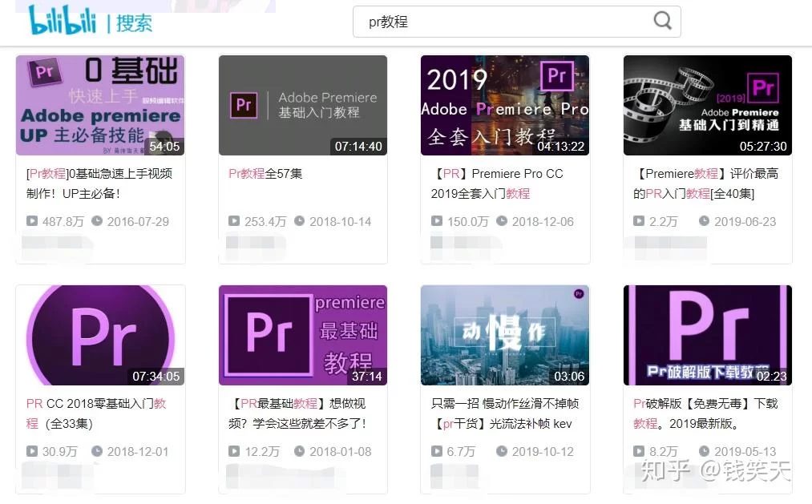Click the Premiere Pro CC 2019全套入门教程 title
The width and height of the screenshot is (812, 504).
pos(497,183)
